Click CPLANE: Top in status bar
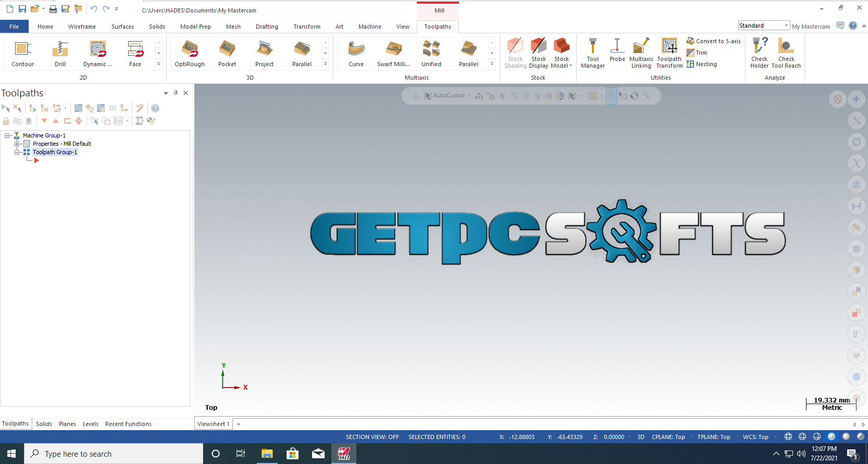The image size is (868, 464). 668,437
